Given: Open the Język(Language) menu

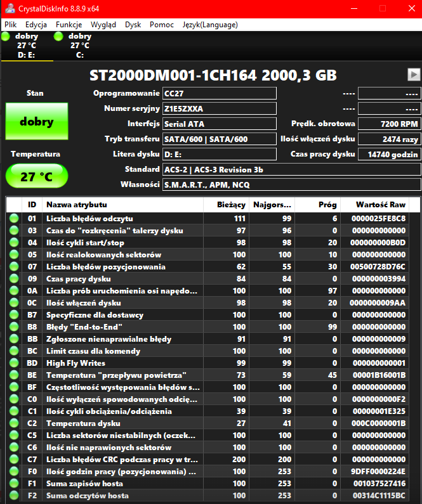Looking at the screenshot, I should tap(210, 25).
